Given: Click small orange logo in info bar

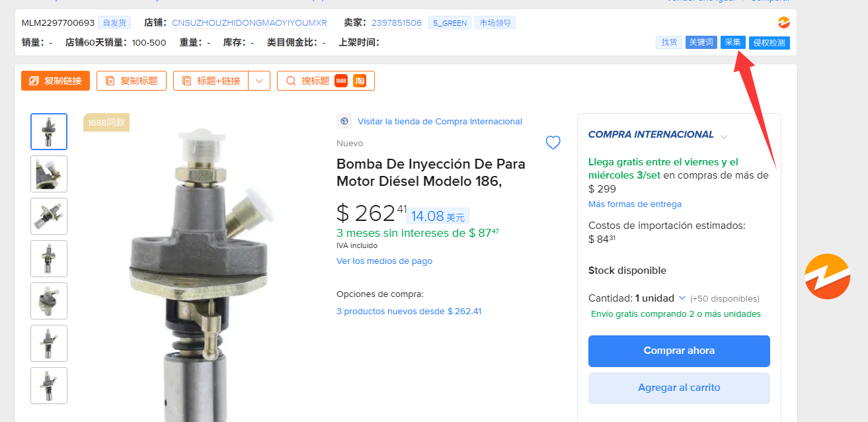Looking at the screenshot, I should pos(784,22).
